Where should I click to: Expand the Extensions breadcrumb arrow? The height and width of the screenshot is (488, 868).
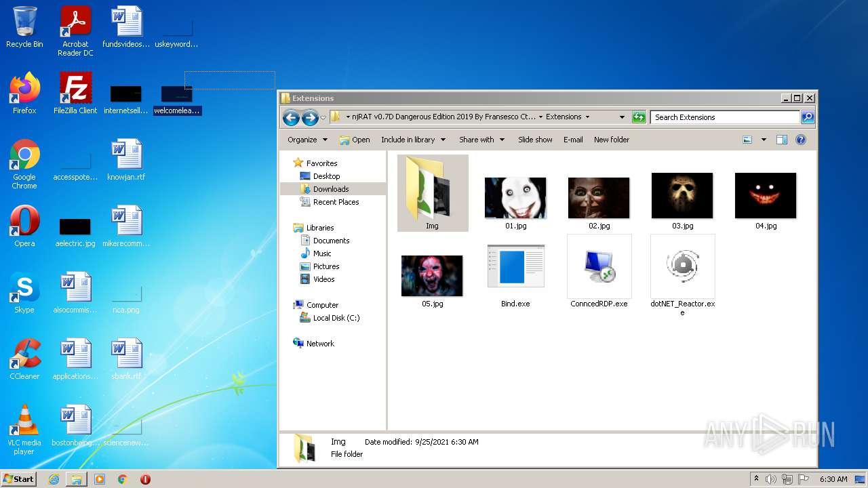tap(587, 117)
